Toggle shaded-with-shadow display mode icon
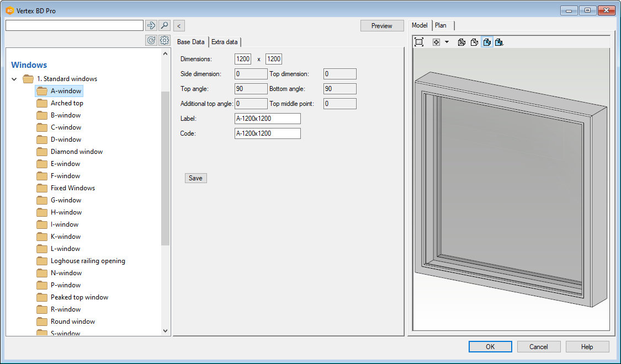Screen dimensions: 621x364 tap(499, 42)
